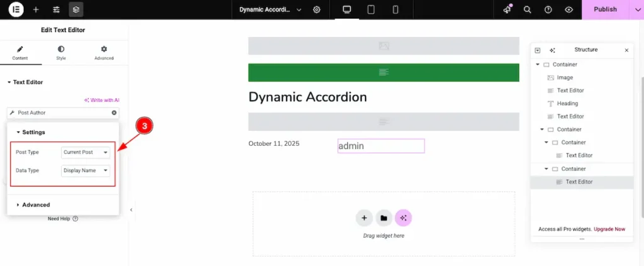Select Heading in Structure tree
Viewport: 644px width, 266px height.
click(567, 104)
